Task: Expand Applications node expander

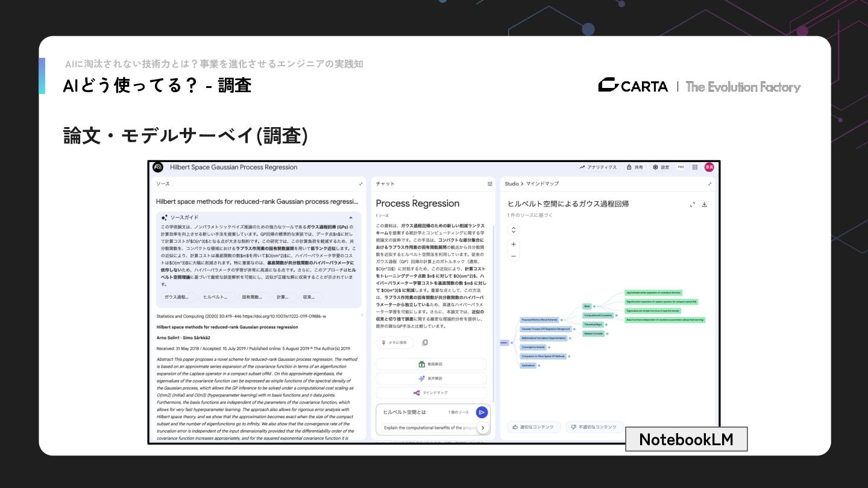Action: tap(539, 366)
